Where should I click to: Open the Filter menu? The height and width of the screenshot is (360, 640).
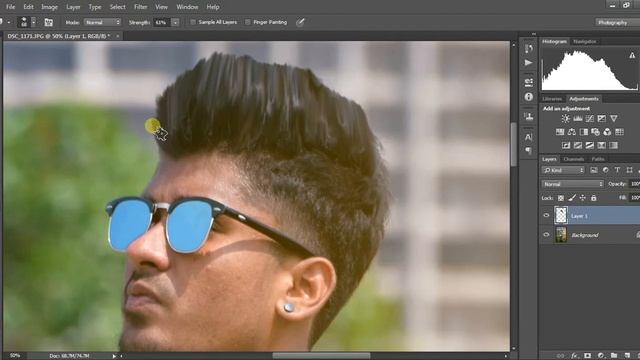point(140,7)
